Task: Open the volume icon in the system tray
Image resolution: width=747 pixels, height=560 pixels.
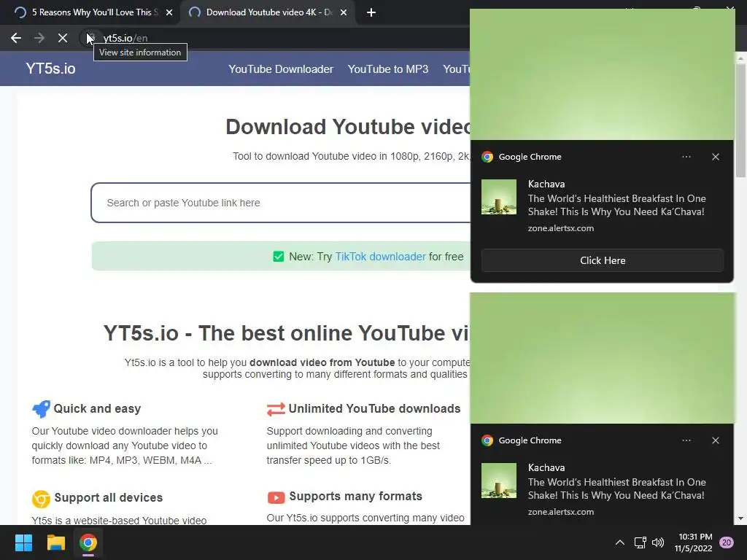Action: pos(658,542)
